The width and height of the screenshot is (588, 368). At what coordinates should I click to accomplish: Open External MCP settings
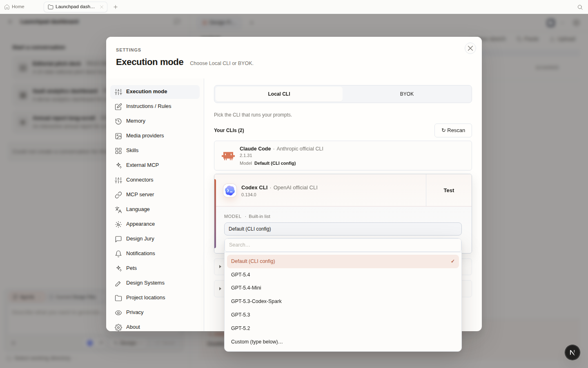pyautogui.click(x=155, y=165)
